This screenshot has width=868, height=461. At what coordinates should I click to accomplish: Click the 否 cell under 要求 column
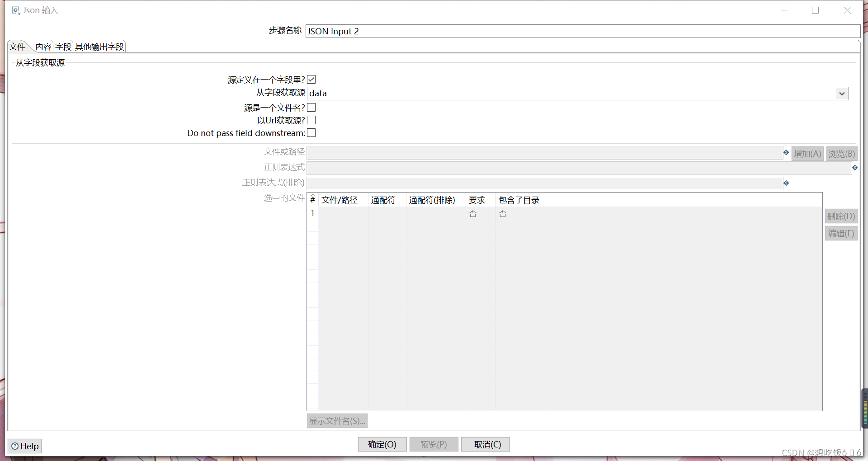pyautogui.click(x=481, y=213)
